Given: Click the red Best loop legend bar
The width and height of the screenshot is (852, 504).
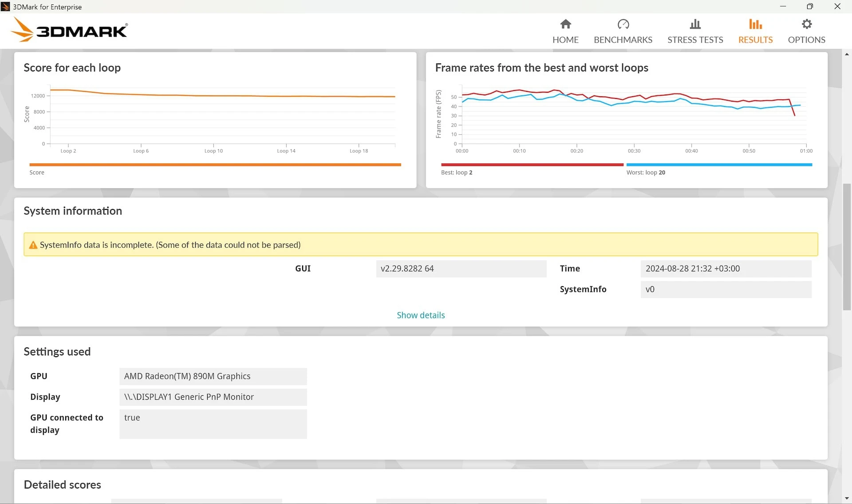Looking at the screenshot, I should tap(532, 165).
